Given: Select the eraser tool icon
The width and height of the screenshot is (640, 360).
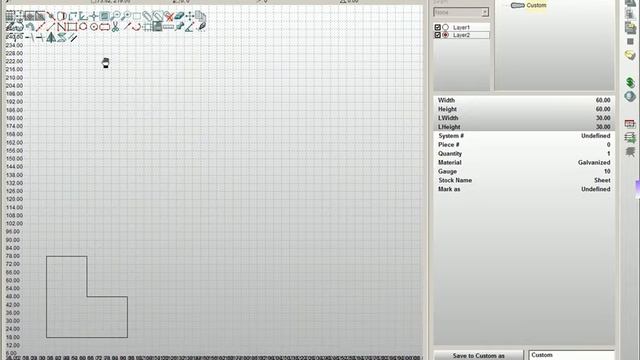Looking at the screenshot, I should point(179,16).
